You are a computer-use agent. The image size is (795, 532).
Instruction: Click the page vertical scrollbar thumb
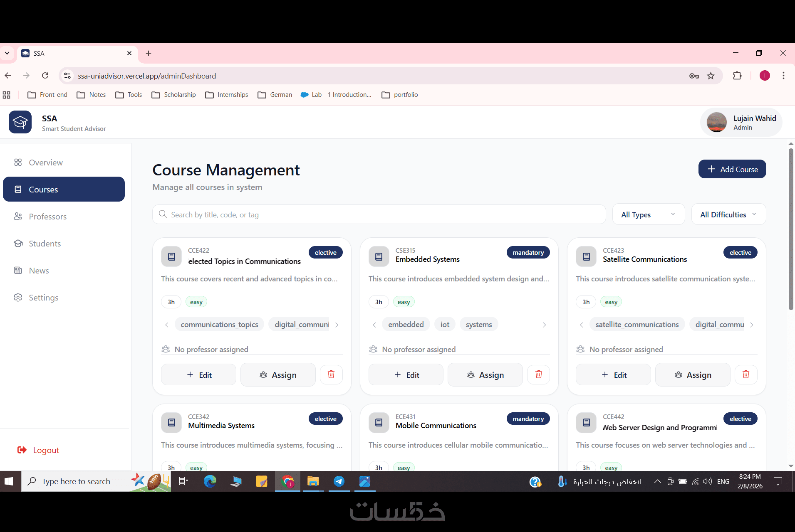click(x=791, y=229)
